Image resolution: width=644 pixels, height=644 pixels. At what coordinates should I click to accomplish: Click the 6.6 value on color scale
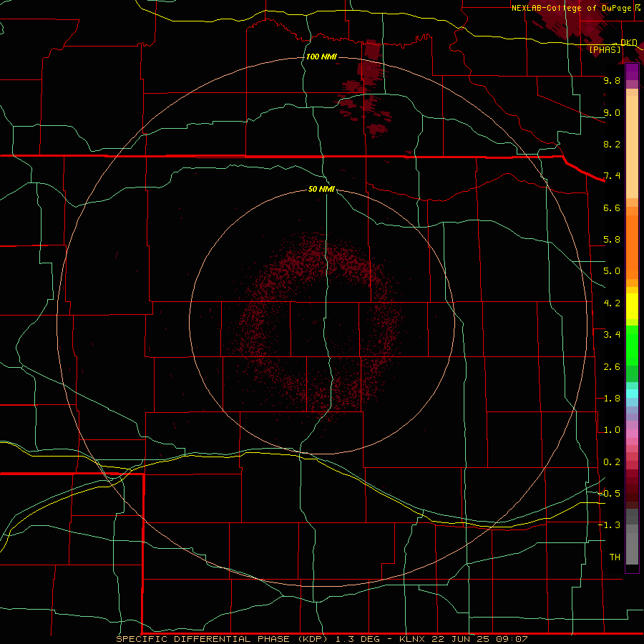pyautogui.click(x=612, y=208)
